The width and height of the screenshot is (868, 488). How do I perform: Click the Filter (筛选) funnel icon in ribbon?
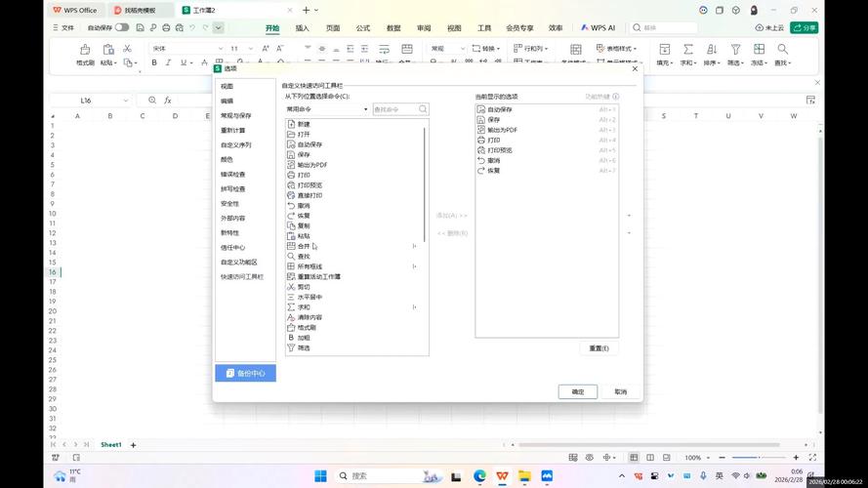735,49
